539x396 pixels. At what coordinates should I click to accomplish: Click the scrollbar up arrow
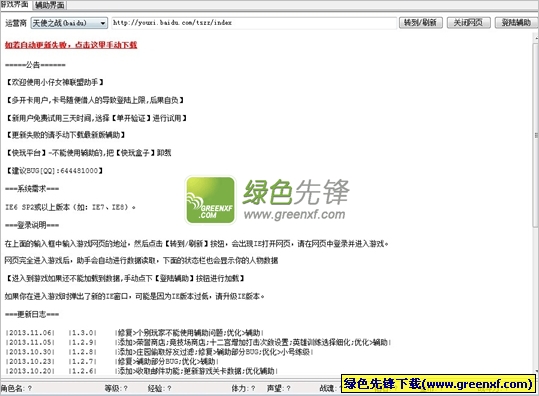tap(536, 37)
